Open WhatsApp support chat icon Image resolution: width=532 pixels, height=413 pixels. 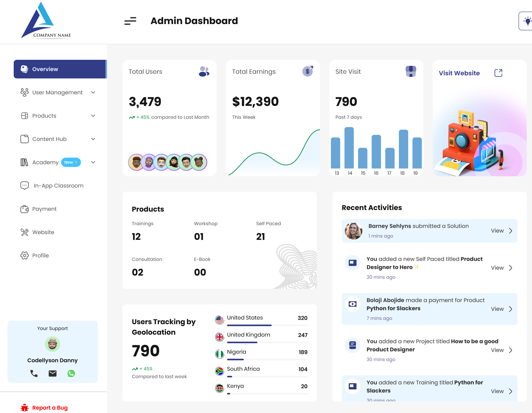click(x=71, y=373)
